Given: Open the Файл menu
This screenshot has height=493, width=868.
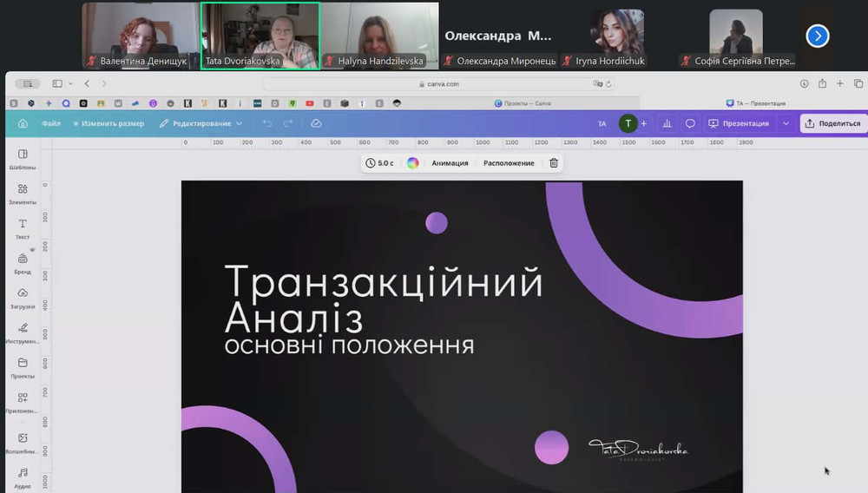Looking at the screenshot, I should click(51, 123).
